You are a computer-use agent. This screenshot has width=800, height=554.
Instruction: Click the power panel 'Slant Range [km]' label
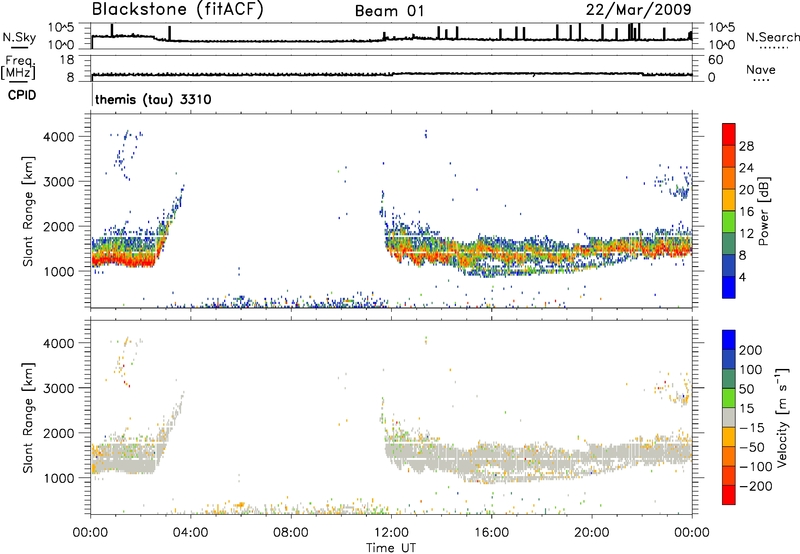[x=28, y=211]
